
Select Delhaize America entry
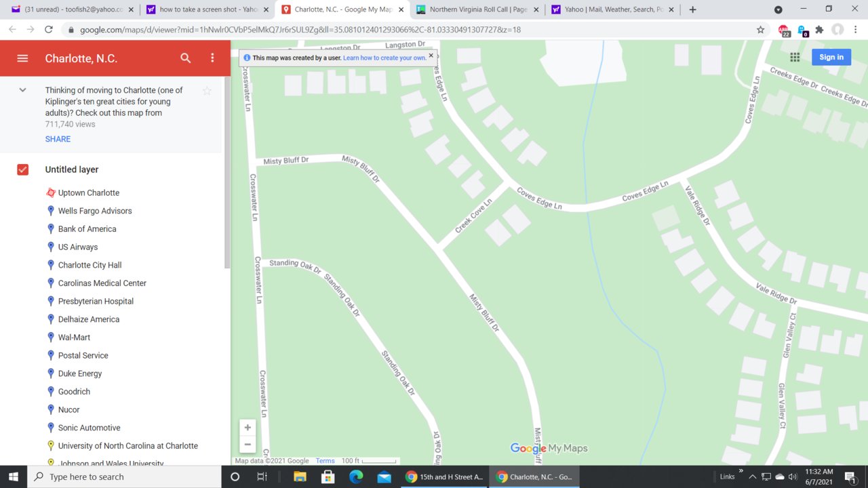[x=89, y=319]
